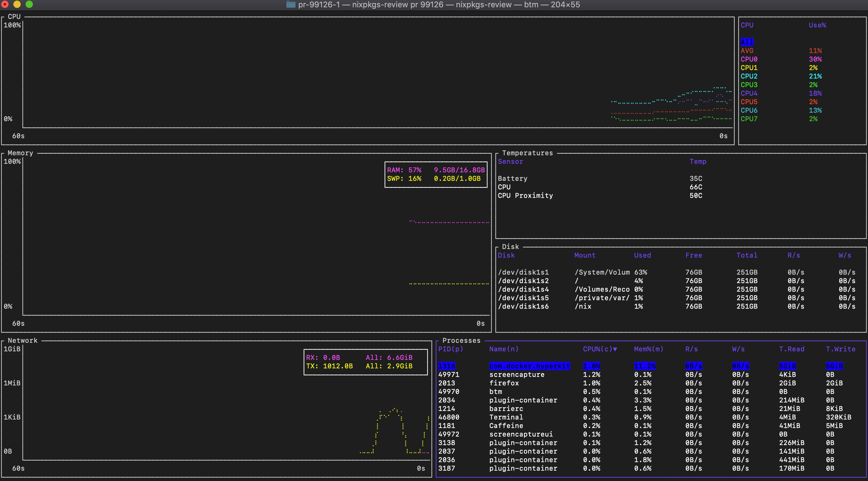This screenshot has height=481, width=868.
Task: Click the RX/TX legend box in Network
Action: coord(365,362)
